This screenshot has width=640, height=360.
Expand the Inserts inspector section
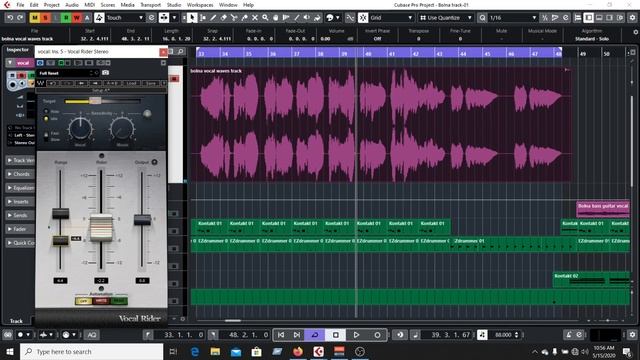point(19,202)
